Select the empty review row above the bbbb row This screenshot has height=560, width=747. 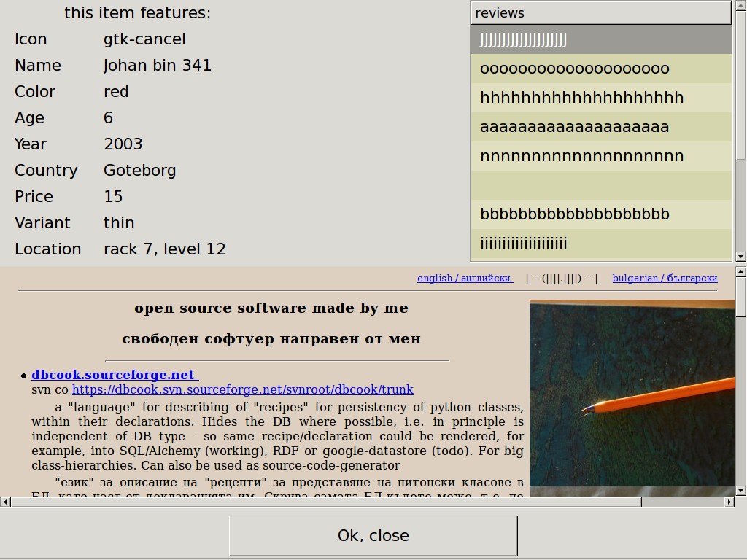tap(601, 184)
